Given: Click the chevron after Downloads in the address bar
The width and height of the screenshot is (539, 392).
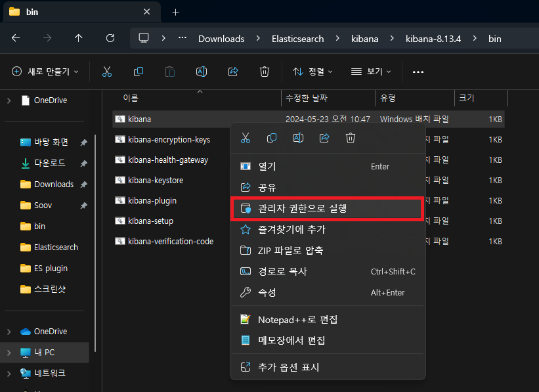Looking at the screenshot, I should (x=258, y=38).
